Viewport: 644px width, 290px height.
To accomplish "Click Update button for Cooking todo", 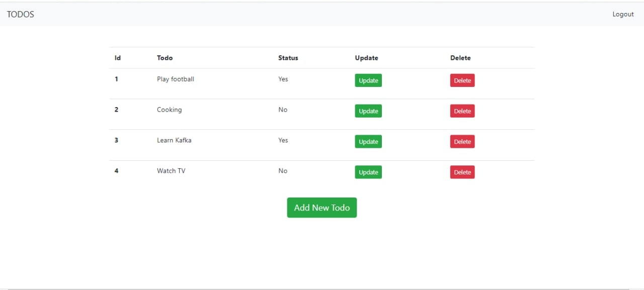I will click(x=368, y=111).
